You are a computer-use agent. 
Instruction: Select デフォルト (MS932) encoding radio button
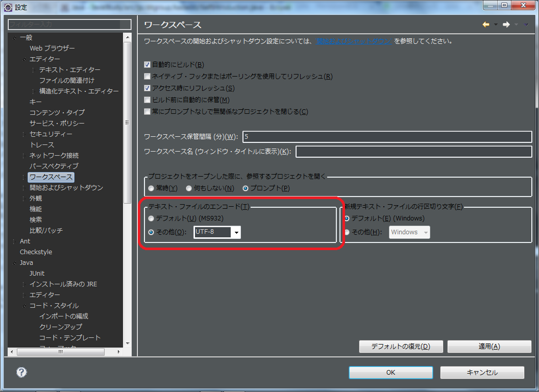pyautogui.click(x=151, y=218)
